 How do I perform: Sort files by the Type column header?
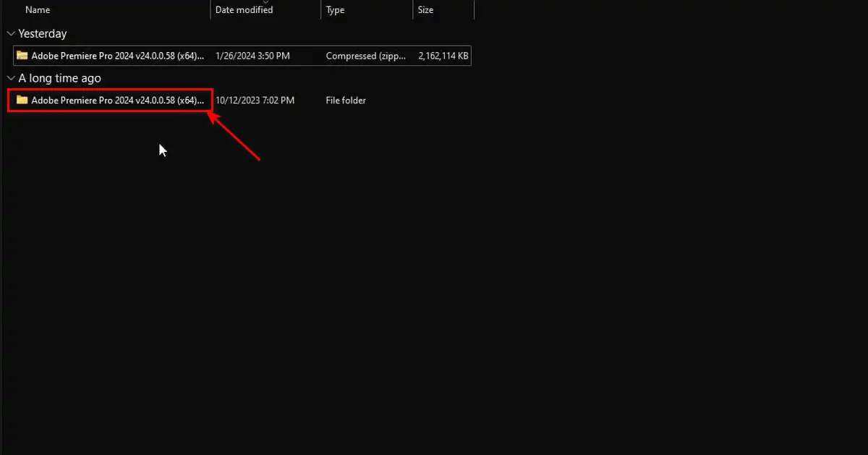click(336, 10)
